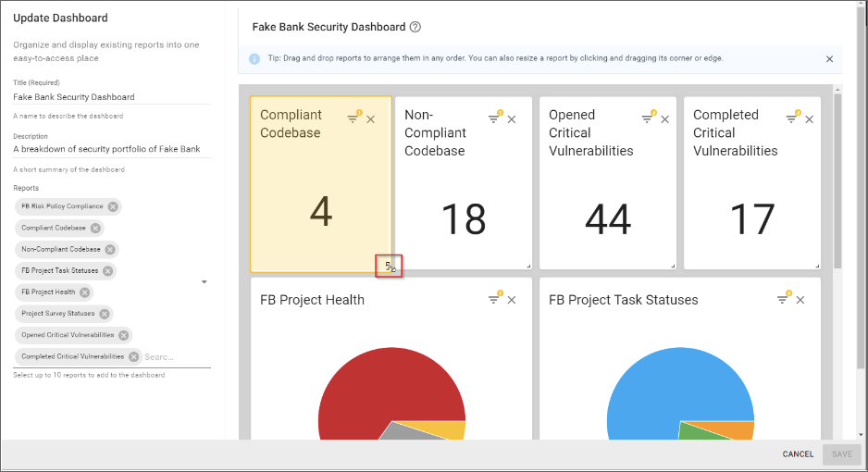Remove FB Project Health report chip
Image resolution: width=868 pixels, height=472 pixels.
click(x=85, y=292)
